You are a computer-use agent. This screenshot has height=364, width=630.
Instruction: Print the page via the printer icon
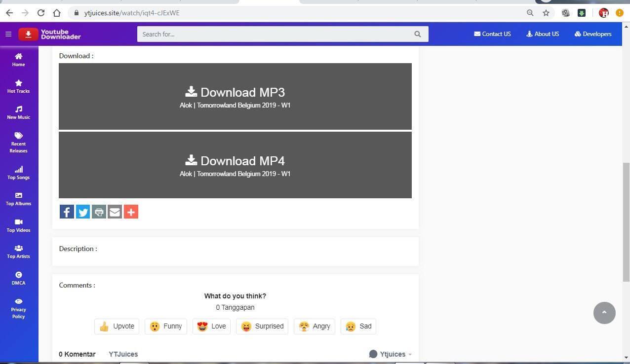(x=99, y=212)
